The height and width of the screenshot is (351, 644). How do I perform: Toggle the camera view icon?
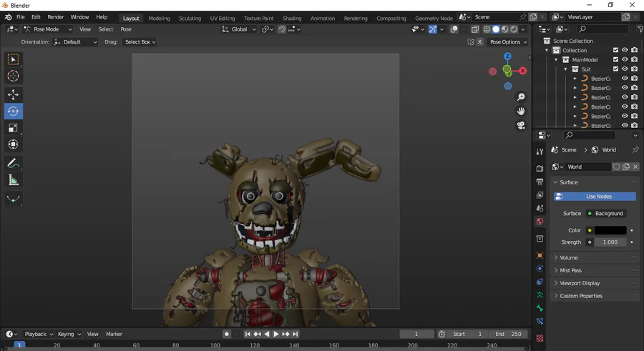521,125
